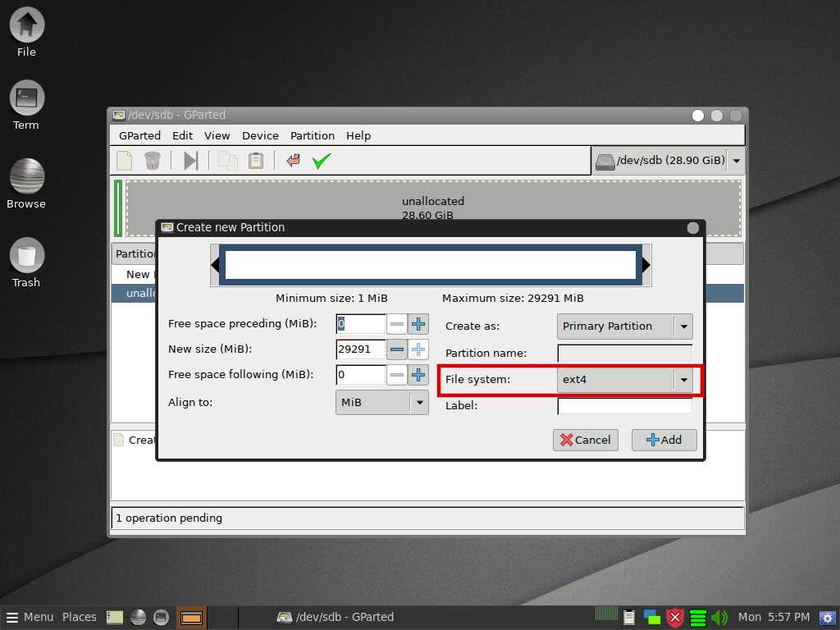Click the Undo Last Operation arrow icon

pos(293,161)
